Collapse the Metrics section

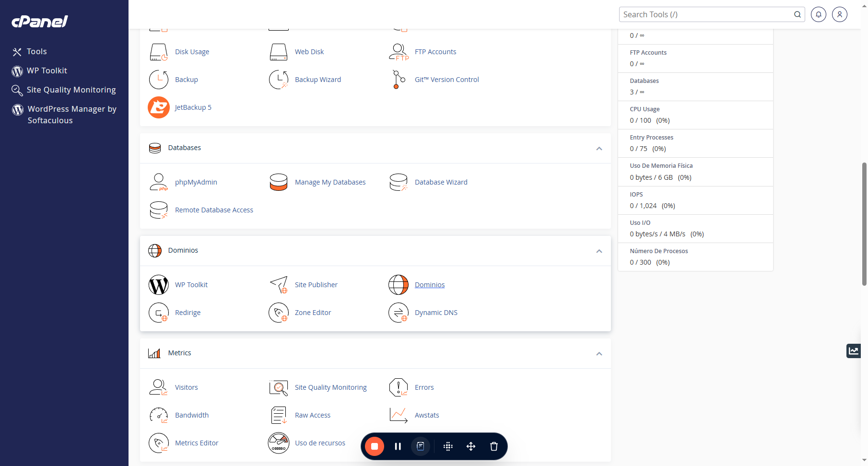coord(599,354)
